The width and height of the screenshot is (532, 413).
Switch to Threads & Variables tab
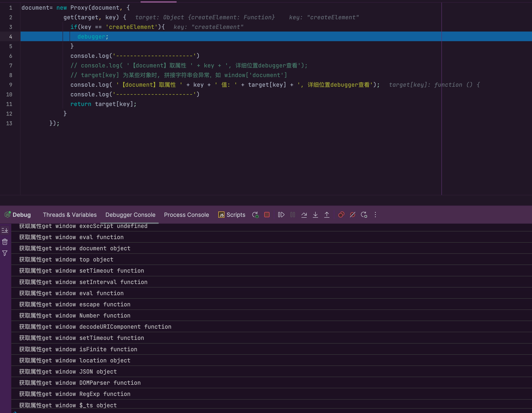click(70, 215)
